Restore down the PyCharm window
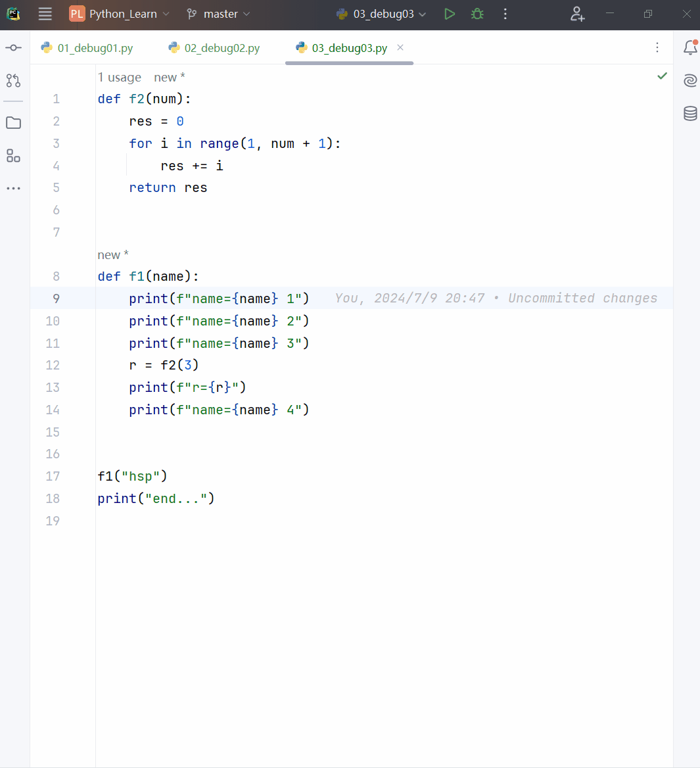 click(648, 14)
